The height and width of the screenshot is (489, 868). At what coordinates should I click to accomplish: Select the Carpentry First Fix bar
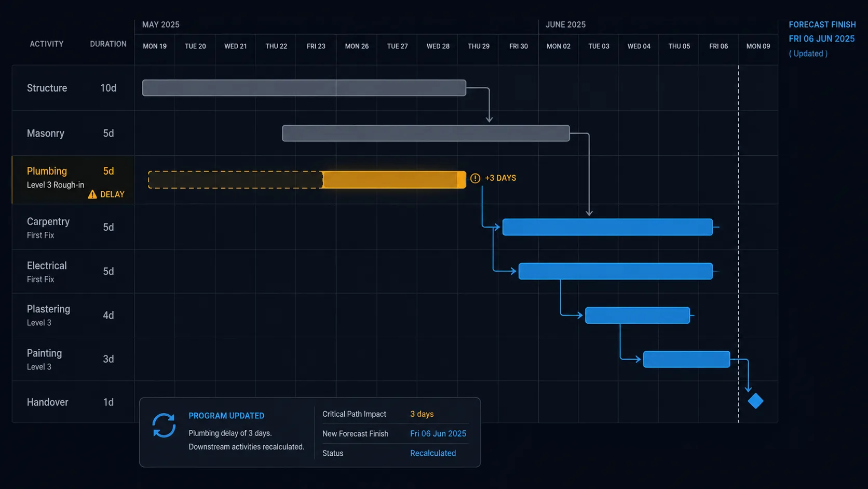coord(607,227)
